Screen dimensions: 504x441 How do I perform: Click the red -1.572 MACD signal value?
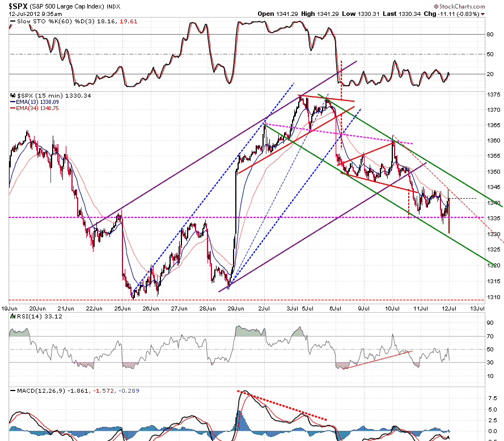[x=104, y=391]
